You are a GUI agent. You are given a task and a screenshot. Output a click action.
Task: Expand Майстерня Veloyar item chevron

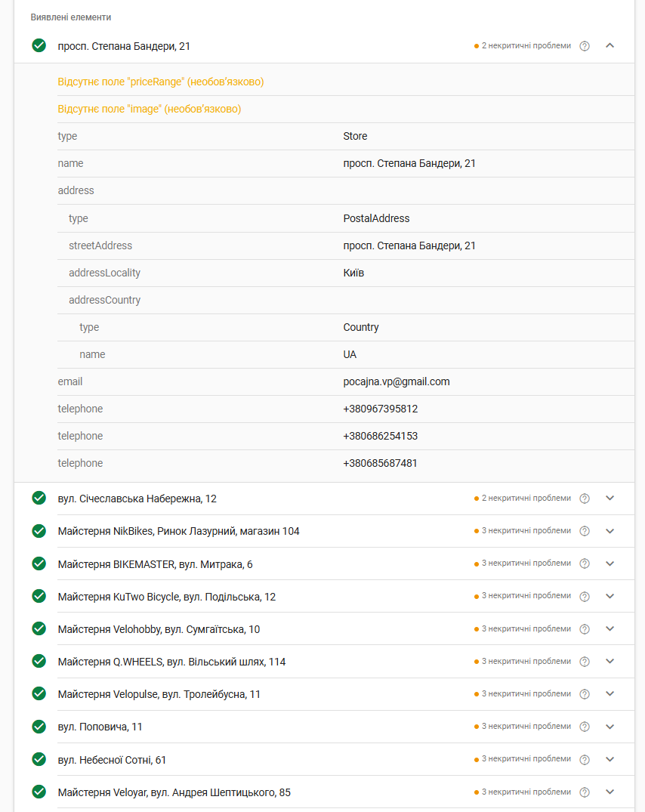click(x=610, y=792)
